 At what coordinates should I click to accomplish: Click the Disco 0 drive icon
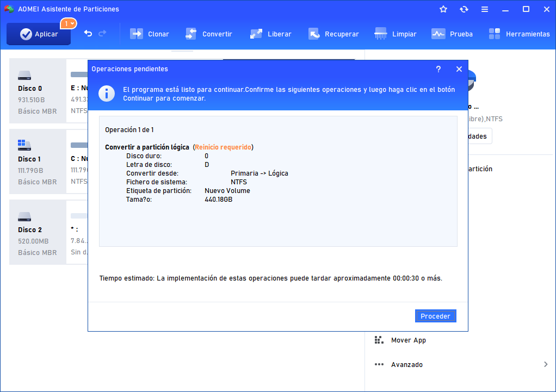tap(24, 76)
